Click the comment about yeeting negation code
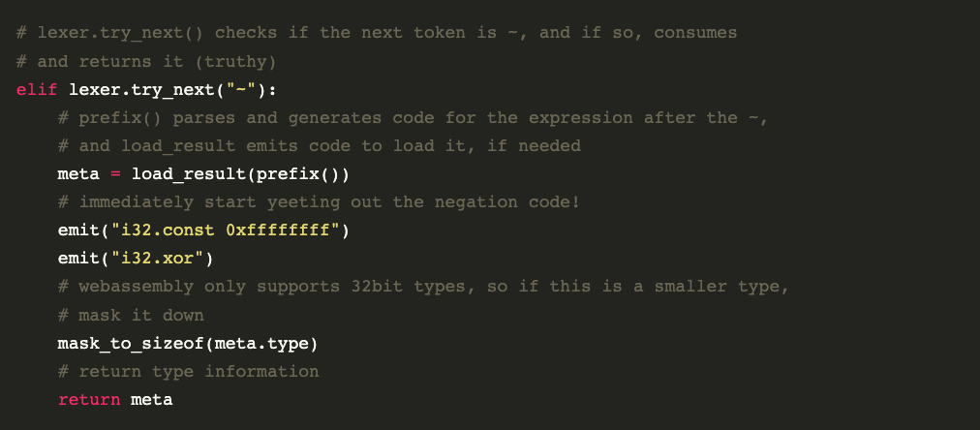Viewport: 980px width, 430px height. pyautogui.click(x=320, y=202)
